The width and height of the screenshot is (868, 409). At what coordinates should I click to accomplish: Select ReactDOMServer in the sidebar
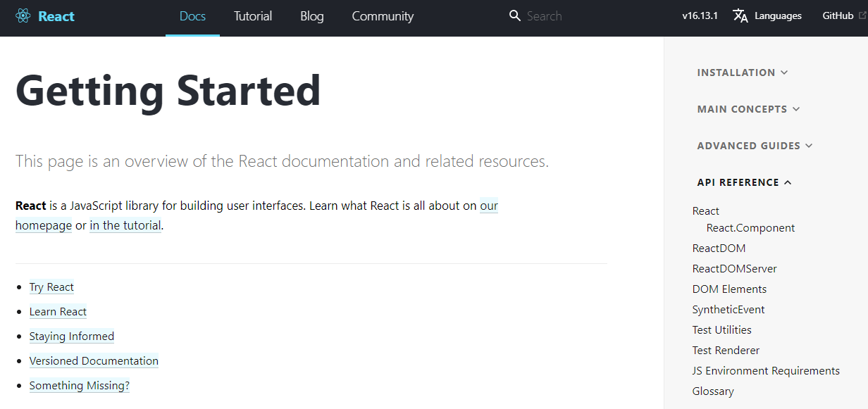(x=734, y=268)
